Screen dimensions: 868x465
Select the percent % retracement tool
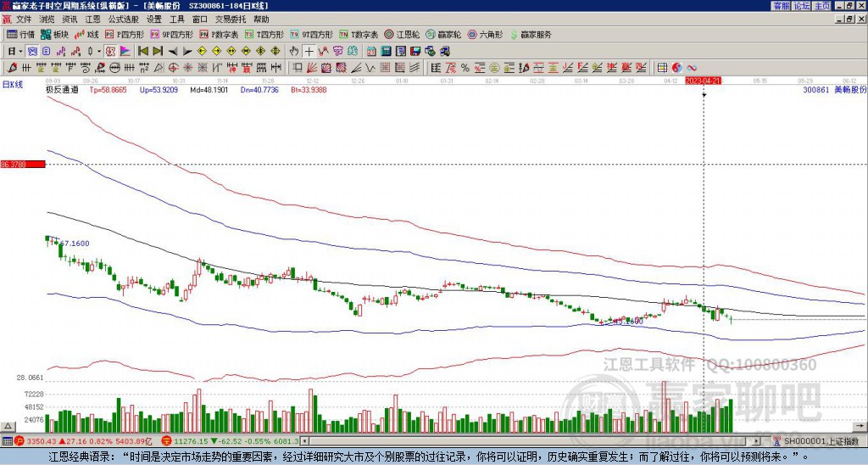click(465, 68)
